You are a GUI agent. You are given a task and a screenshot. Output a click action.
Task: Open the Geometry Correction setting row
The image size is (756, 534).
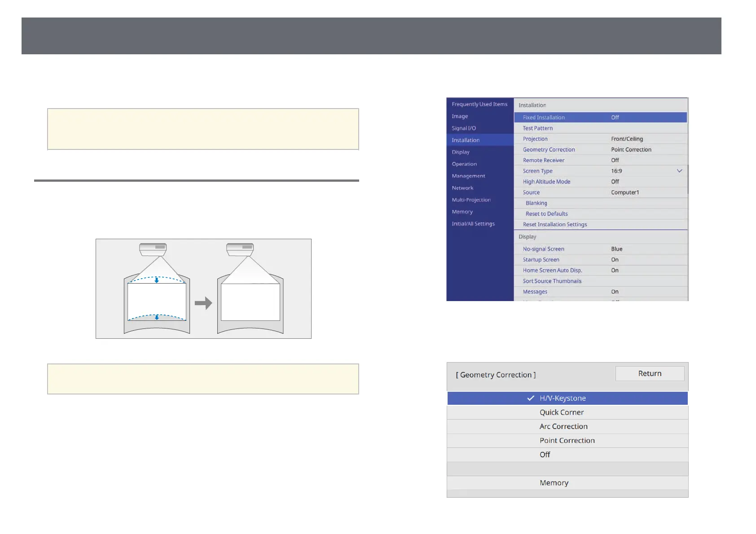(600, 150)
